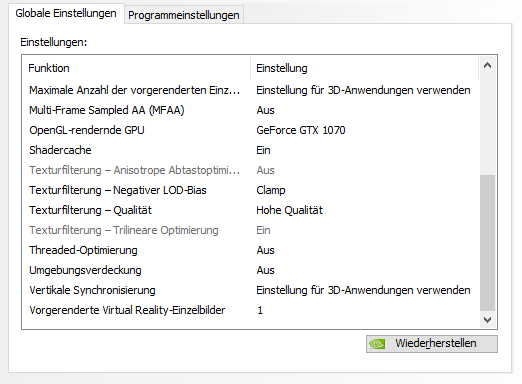
Task: Switch to Programmeinstellungen tab
Action: point(184,15)
